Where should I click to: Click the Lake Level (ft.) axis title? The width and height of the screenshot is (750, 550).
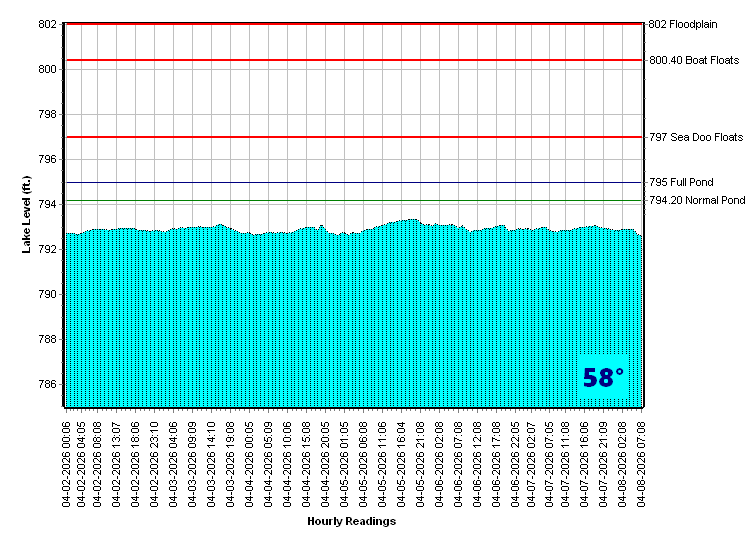coord(27,214)
